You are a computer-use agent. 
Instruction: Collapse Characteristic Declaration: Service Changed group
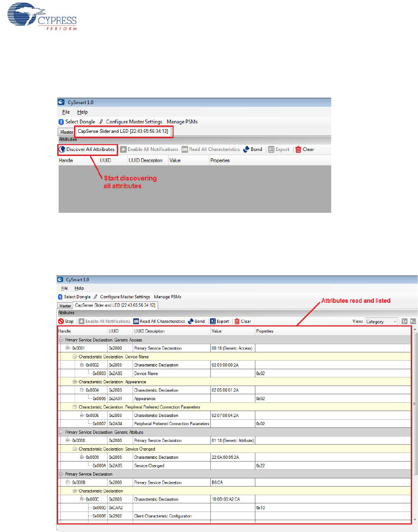[x=75, y=449]
